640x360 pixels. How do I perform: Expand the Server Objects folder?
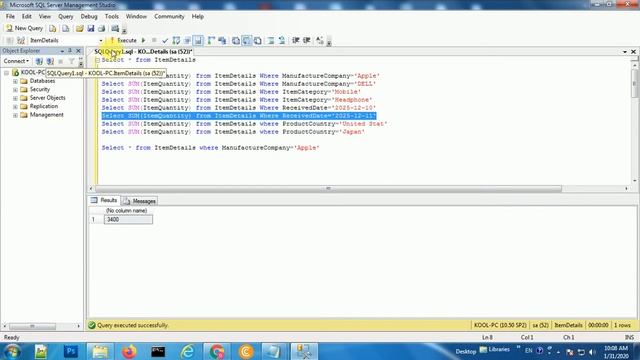[16, 98]
